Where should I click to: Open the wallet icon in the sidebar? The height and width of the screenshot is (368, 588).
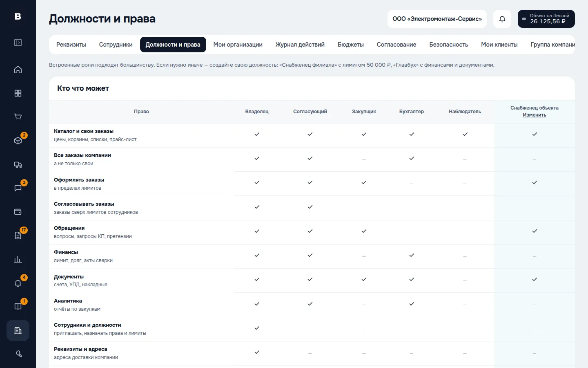coord(18,212)
